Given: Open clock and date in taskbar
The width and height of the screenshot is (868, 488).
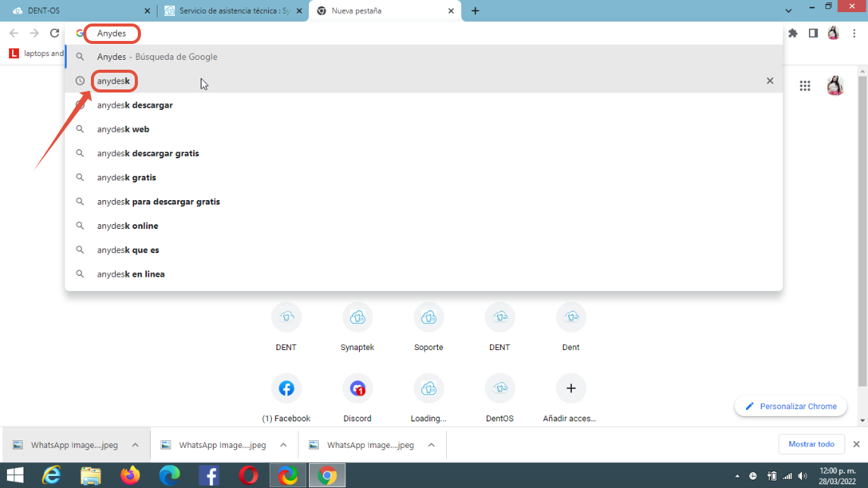Looking at the screenshot, I should (838, 476).
